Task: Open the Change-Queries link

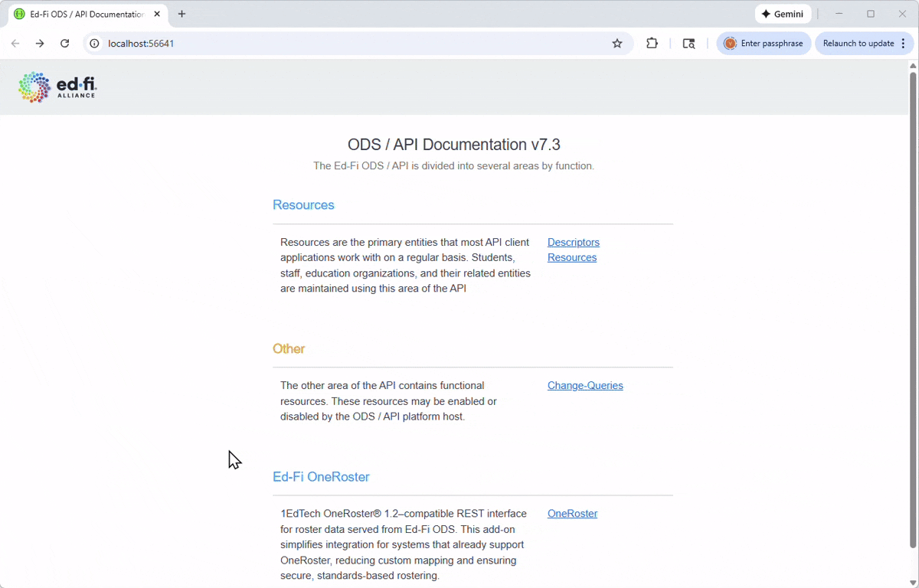Action: (x=585, y=386)
